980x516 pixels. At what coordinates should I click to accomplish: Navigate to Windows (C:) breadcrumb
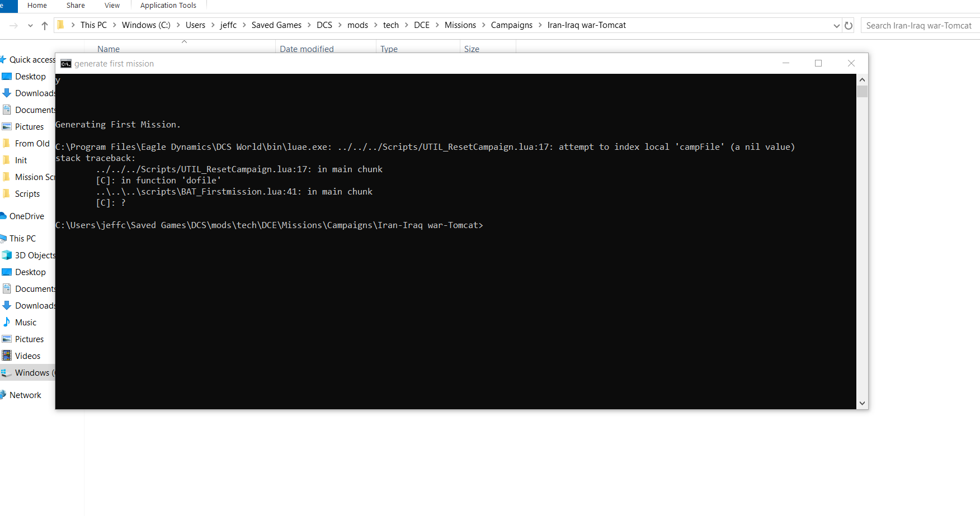pos(146,25)
